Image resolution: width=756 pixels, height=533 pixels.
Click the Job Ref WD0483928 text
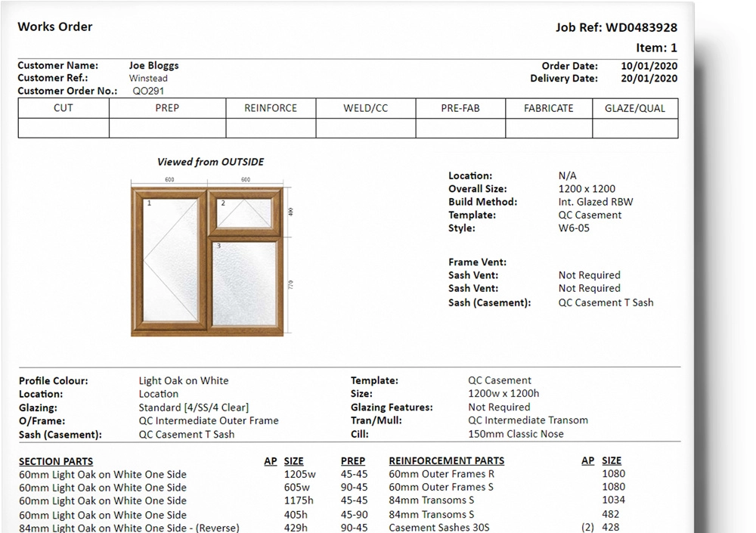pyautogui.click(x=616, y=27)
